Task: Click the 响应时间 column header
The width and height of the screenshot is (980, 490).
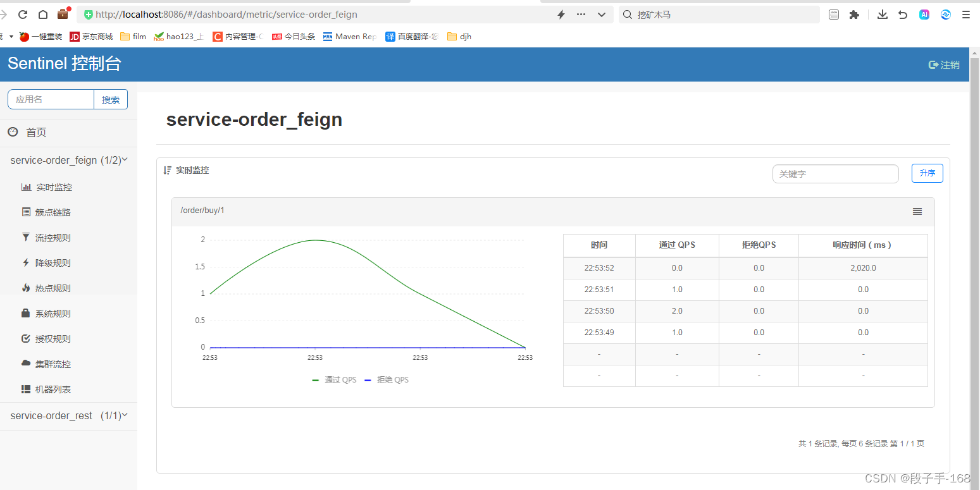Action: click(x=863, y=245)
